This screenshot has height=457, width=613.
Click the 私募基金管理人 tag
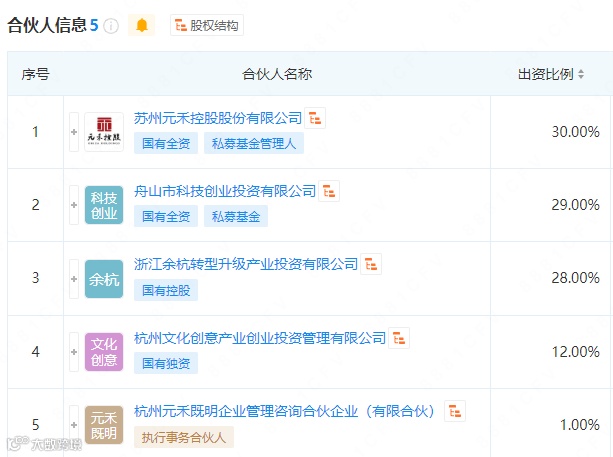(x=254, y=143)
